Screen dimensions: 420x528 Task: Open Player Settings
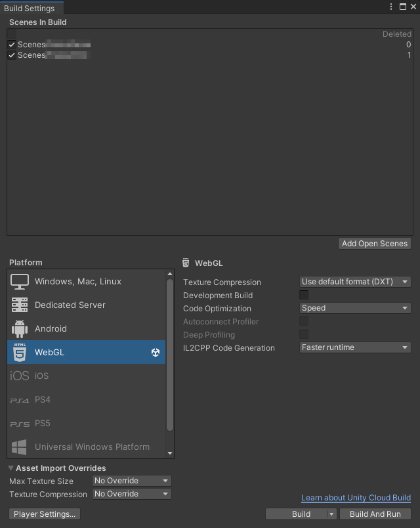click(x=45, y=514)
